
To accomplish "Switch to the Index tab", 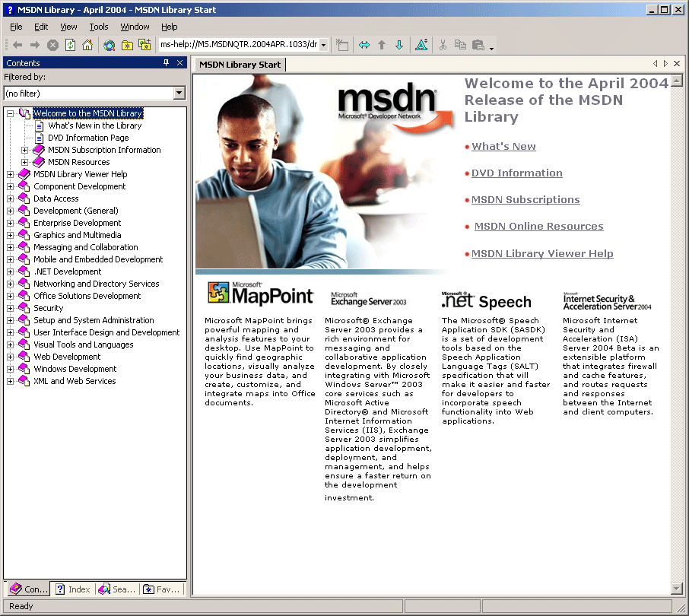I will click(x=73, y=589).
